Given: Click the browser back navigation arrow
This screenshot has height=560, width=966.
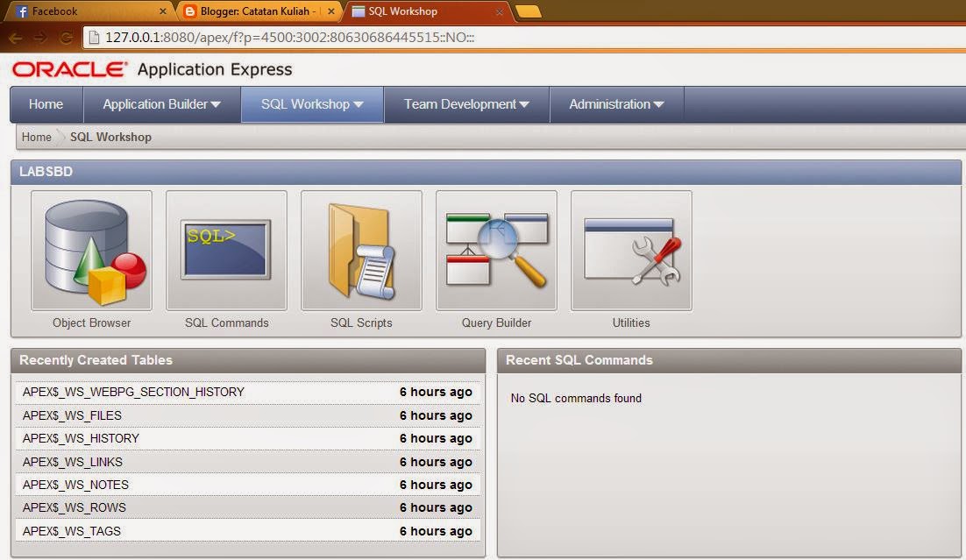Looking at the screenshot, I should coord(15,39).
